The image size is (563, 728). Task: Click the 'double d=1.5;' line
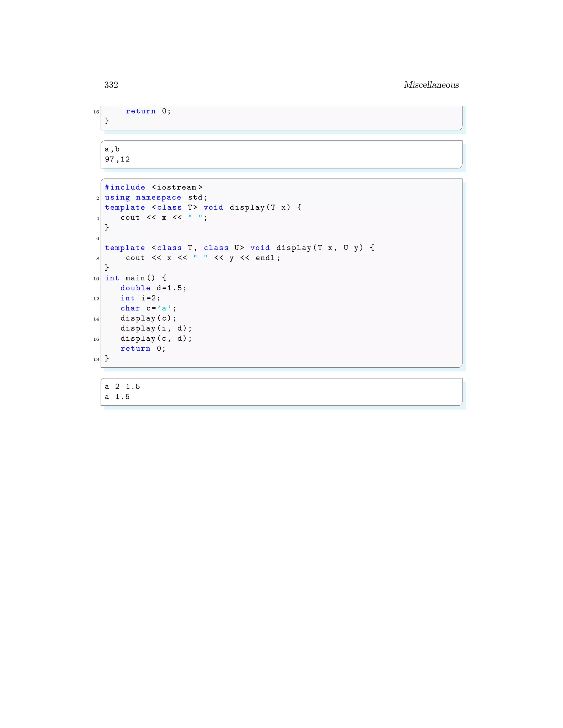(x=153, y=288)
